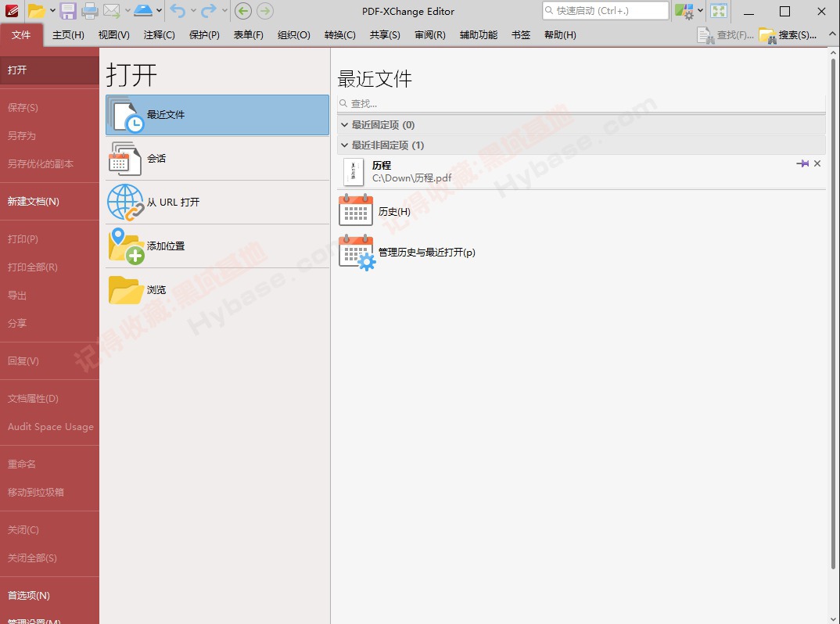This screenshot has height=624, width=840.
Task: Open the 文件 tab
Action: click(x=21, y=35)
